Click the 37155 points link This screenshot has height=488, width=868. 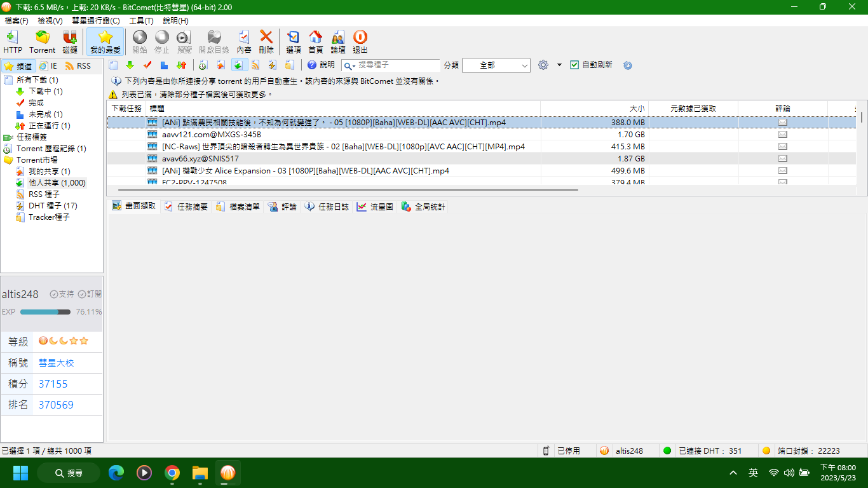click(x=53, y=384)
